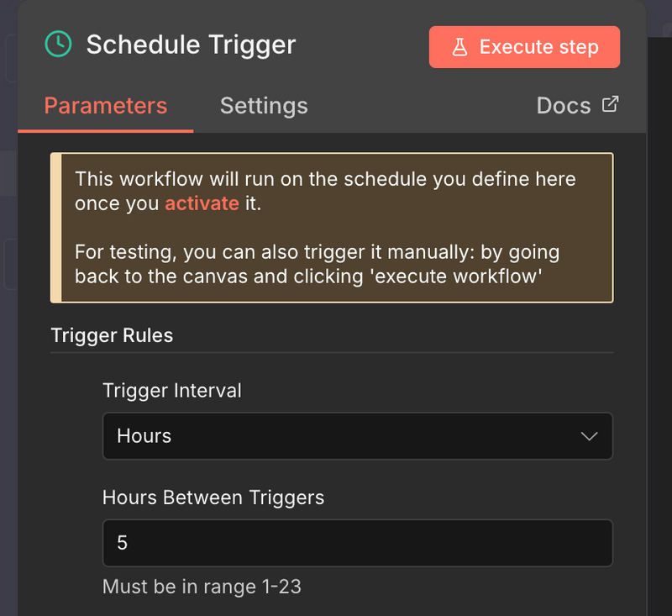
Task: Click the external link icon beside Docs
Action: tap(611, 105)
